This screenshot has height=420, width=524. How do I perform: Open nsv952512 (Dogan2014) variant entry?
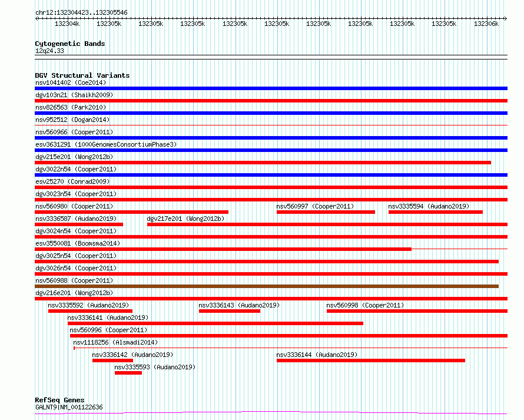72,120
